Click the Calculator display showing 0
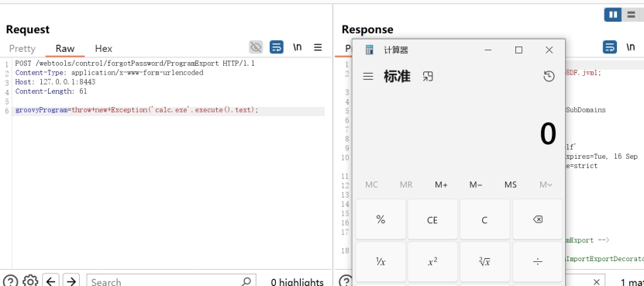Viewport: 644px width, 286px height. [x=547, y=134]
